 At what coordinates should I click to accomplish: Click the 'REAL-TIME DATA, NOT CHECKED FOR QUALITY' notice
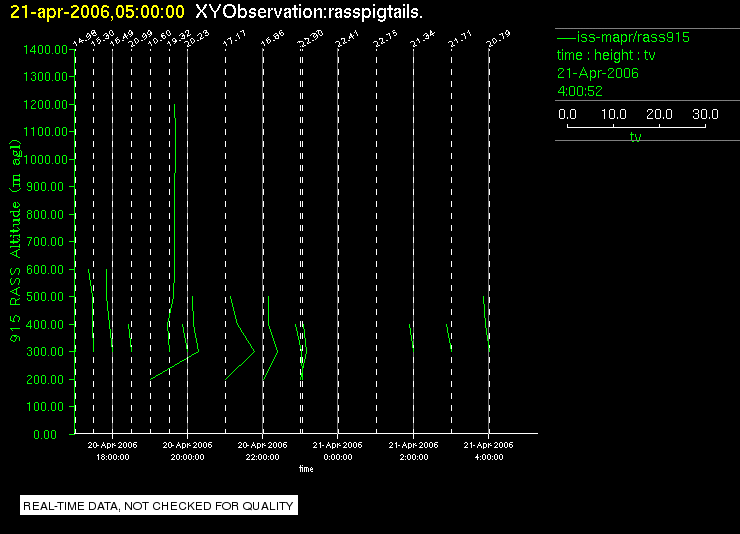[159, 506]
